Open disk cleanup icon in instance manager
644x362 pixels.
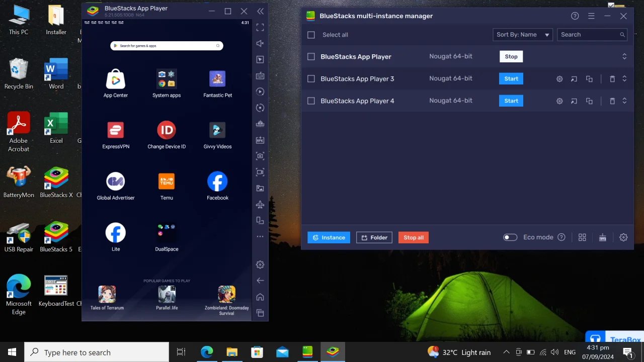[603, 237]
